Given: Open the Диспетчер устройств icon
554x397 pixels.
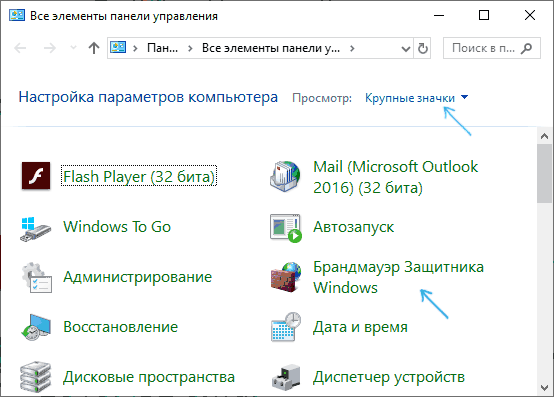Looking at the screenshot, I should point(286,377).
